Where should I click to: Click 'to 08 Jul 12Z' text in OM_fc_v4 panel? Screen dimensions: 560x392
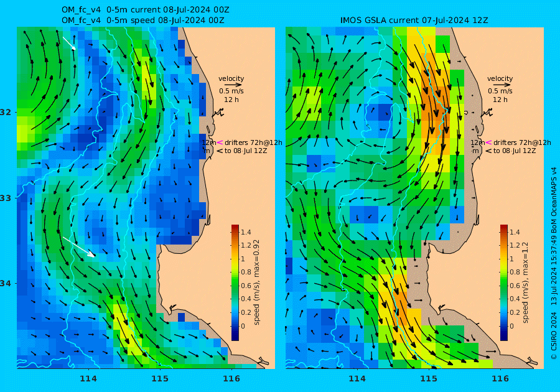tap(246, 151)
